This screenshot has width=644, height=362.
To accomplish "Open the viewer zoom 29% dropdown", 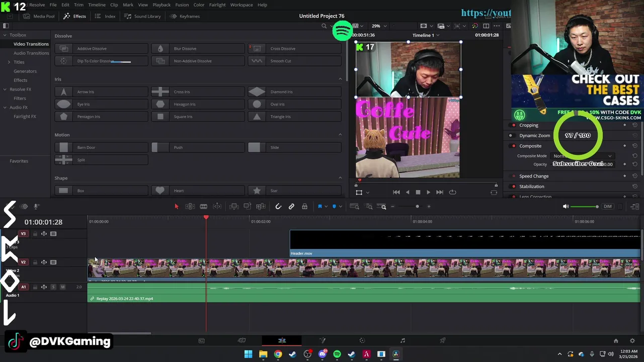I will click(x=379, y=26).
